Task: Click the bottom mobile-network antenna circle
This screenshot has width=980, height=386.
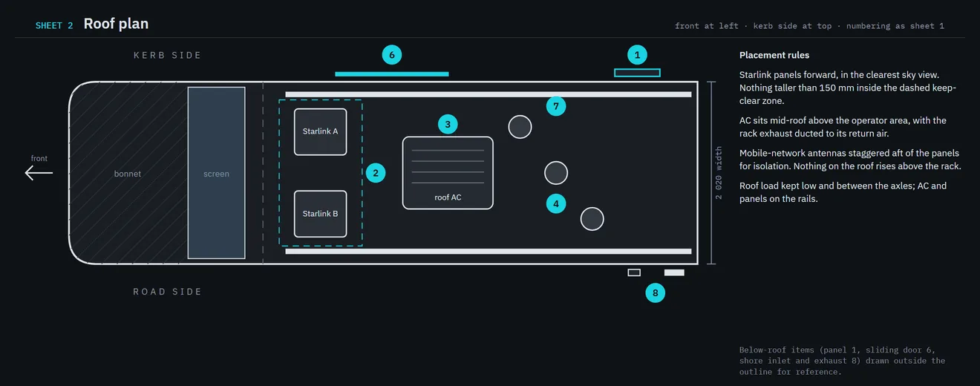Action: (x=592, y=219)
